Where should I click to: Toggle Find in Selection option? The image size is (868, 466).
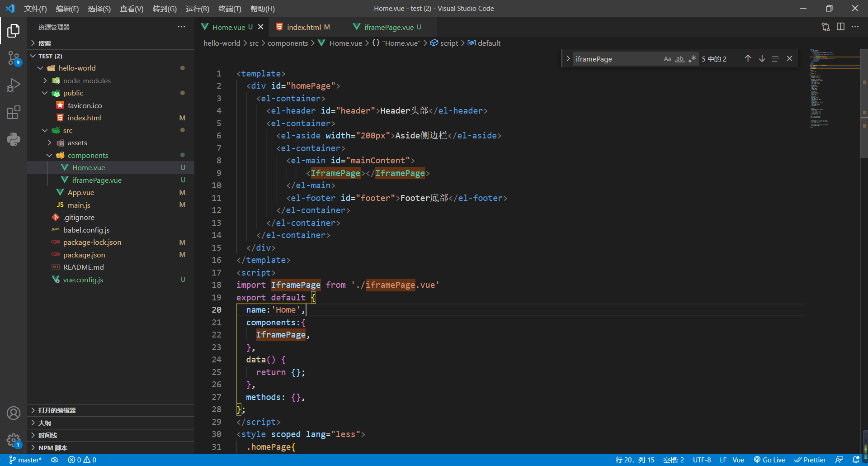click(x=775, y=59)
